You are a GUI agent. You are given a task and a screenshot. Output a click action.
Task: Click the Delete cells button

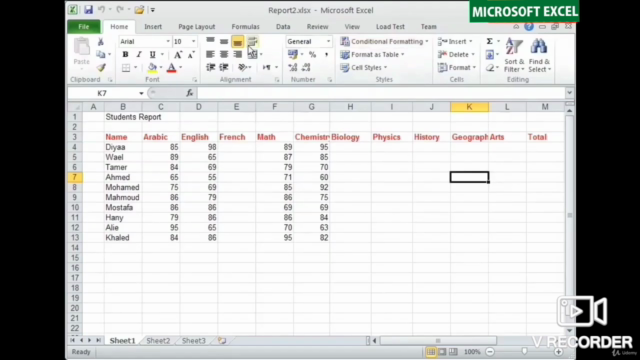point(456,54)
